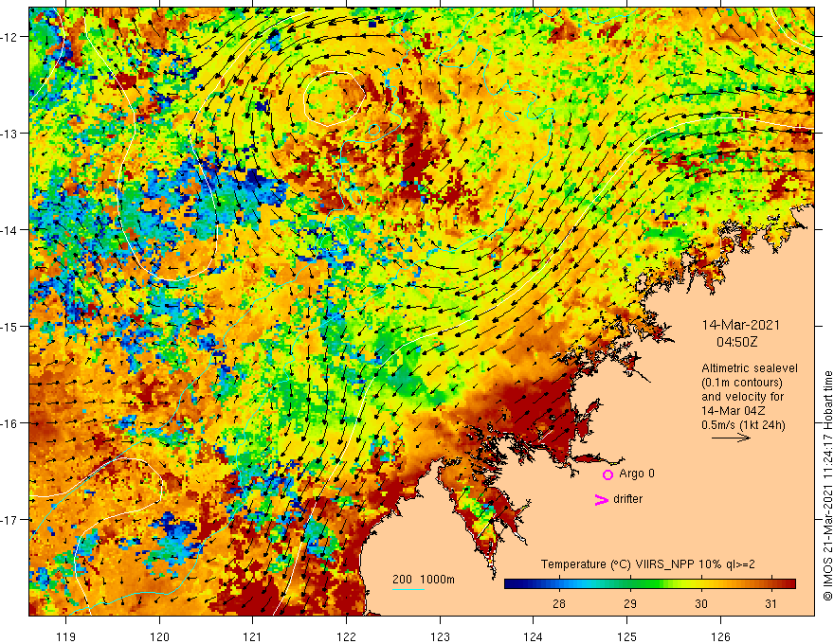The width and height of the screenshot is (834, 644).
Task: Click latitude axis label -16
Action: click(x=9, y=423)
